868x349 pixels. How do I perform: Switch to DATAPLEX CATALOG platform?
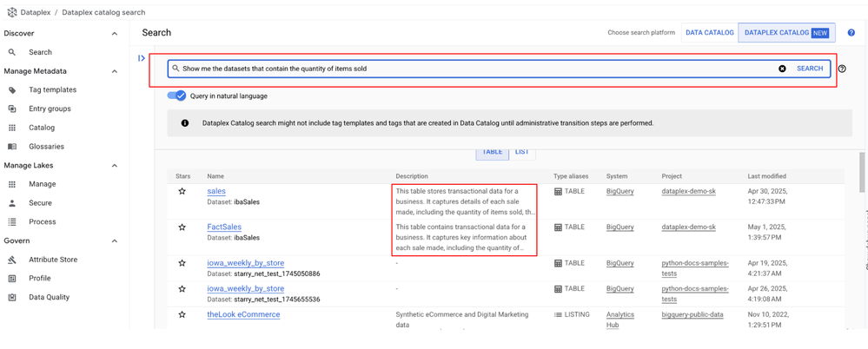[786, 33]
